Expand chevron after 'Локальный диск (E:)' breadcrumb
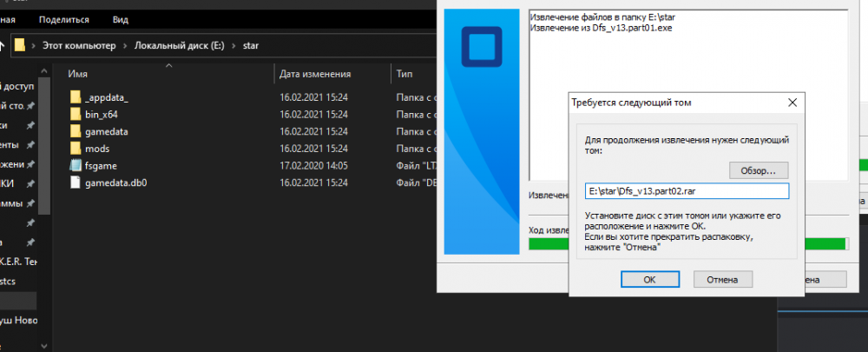Screen dimensions: 868x352 [233, 45]
